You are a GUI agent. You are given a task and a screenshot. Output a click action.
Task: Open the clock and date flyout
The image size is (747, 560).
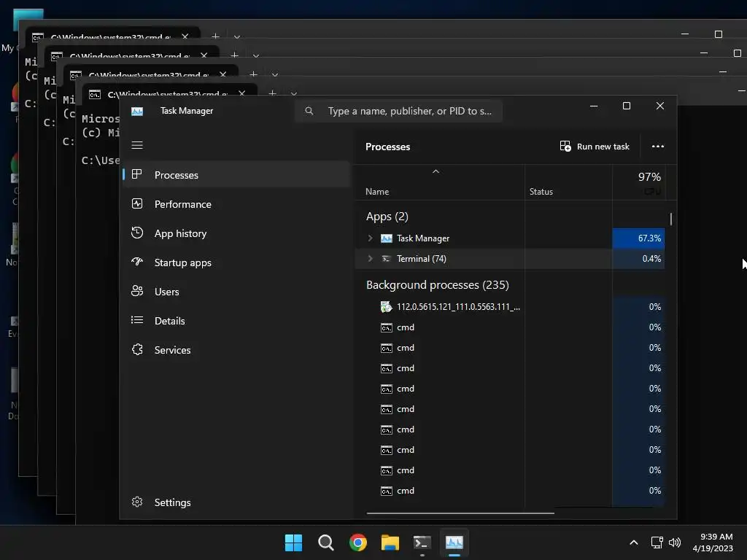713,542
